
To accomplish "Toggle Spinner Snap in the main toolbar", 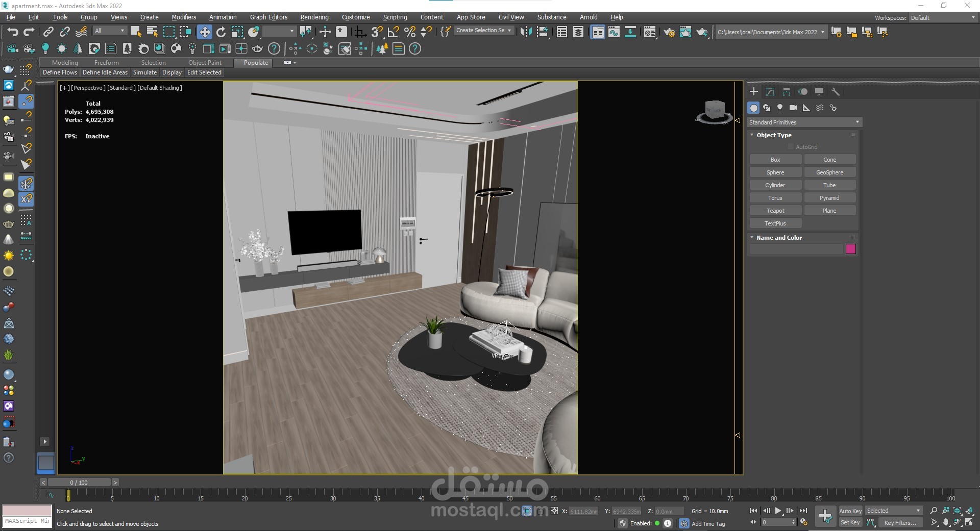I will pos(426,32).
